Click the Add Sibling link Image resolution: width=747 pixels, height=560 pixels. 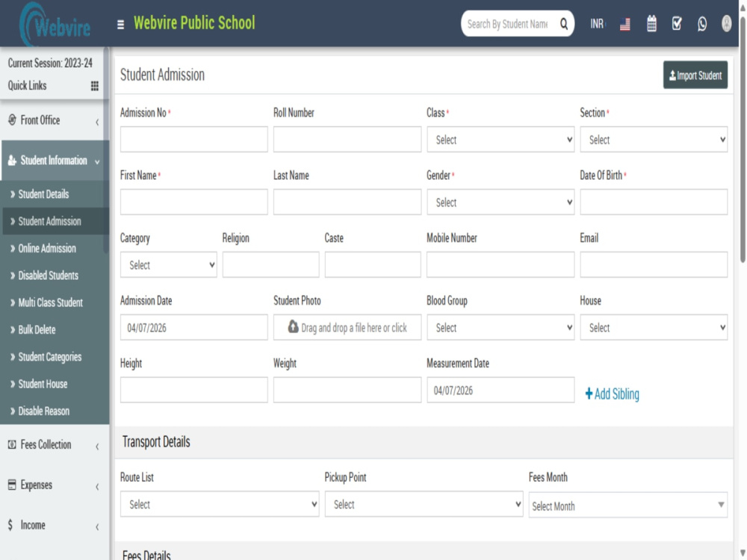pos(613,393)
